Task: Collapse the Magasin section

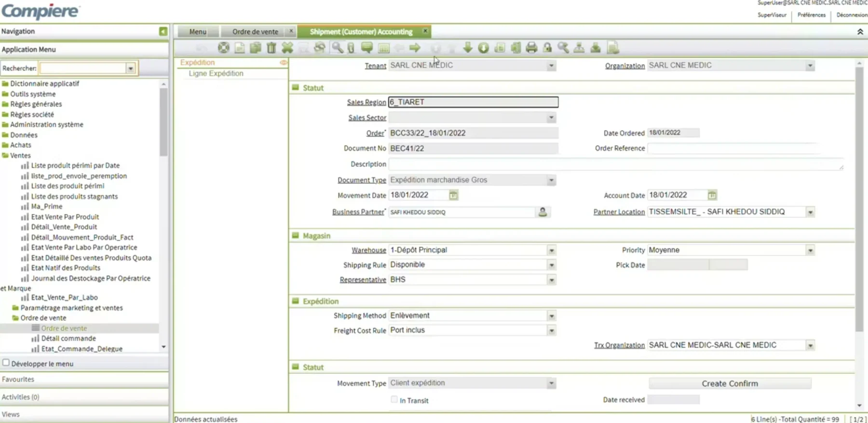Action: [x=295, y=236]
